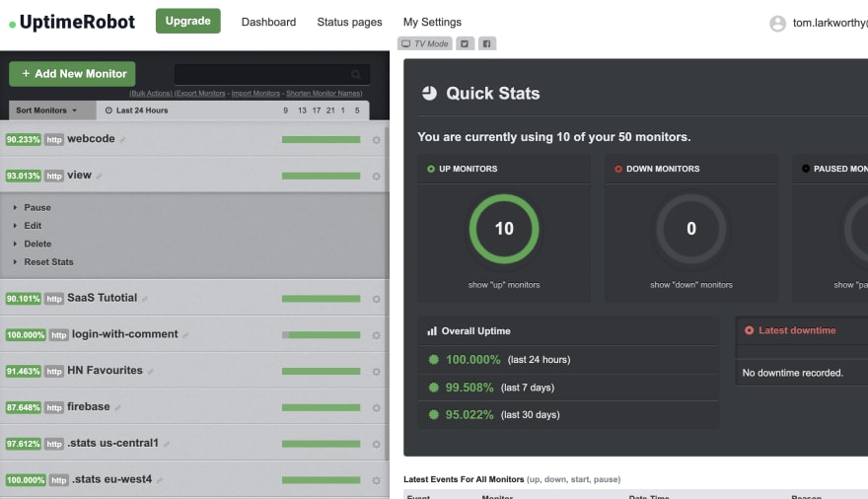The image size is (868, 499).
Task: Click the UptimeRobot logo
Action: pyautogui.click(x=72, y=22)
